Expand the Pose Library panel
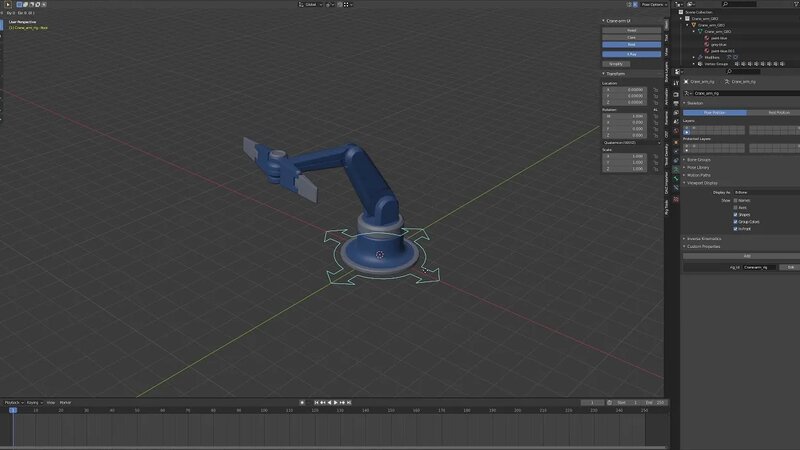The image size is (800, 450). 697,167
